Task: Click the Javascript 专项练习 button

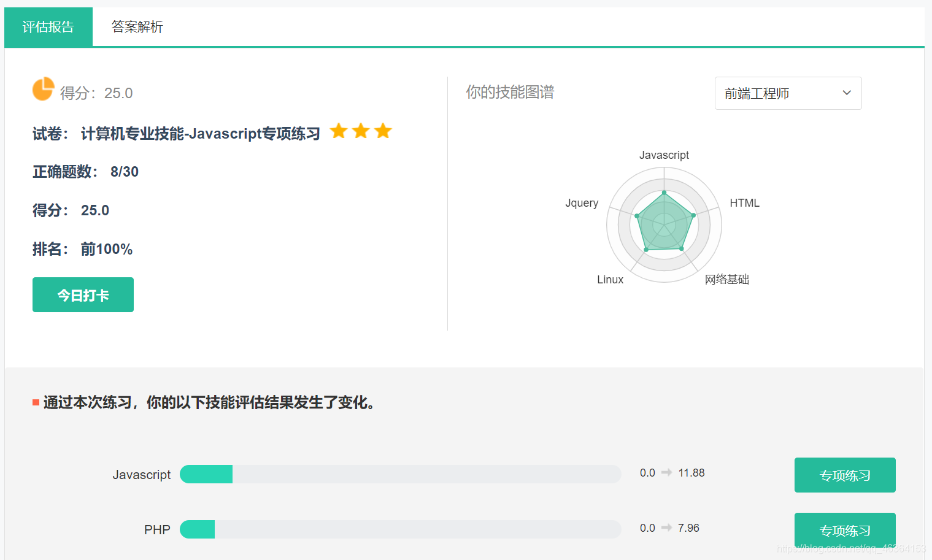Action: [845, 475]
